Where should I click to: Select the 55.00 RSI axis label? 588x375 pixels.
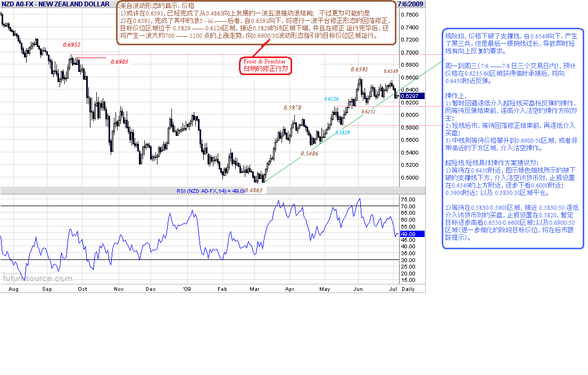[x=408, y=227]
